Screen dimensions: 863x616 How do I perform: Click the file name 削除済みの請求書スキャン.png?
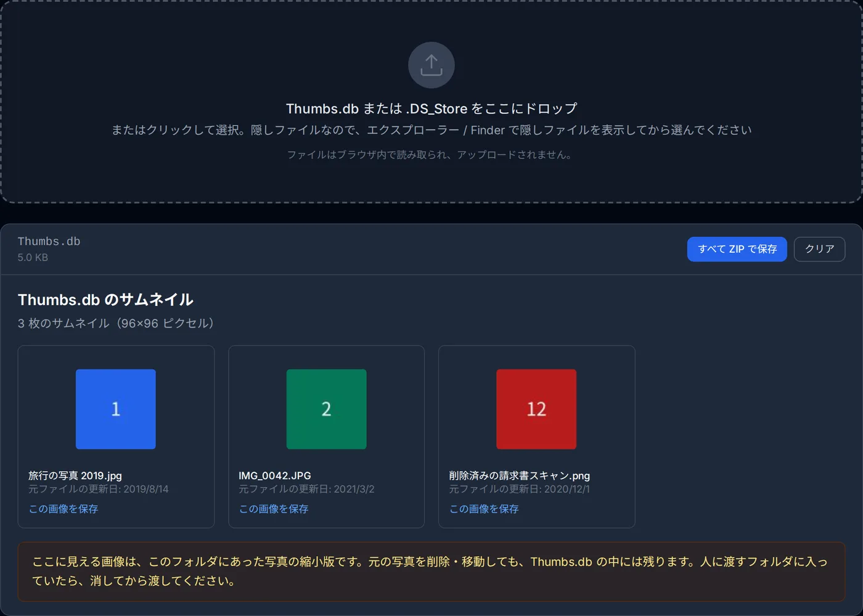point(520,475)
